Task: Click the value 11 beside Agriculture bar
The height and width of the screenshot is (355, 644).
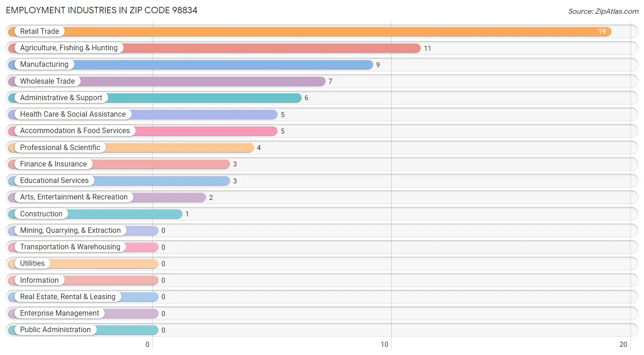Action: click(427, 48)
